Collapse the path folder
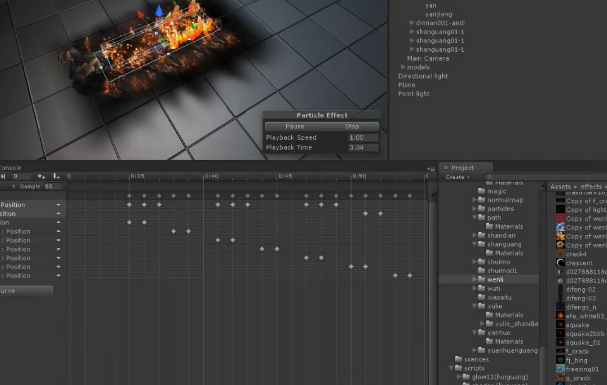The image size is (607, 385). [x=474, y=217]
